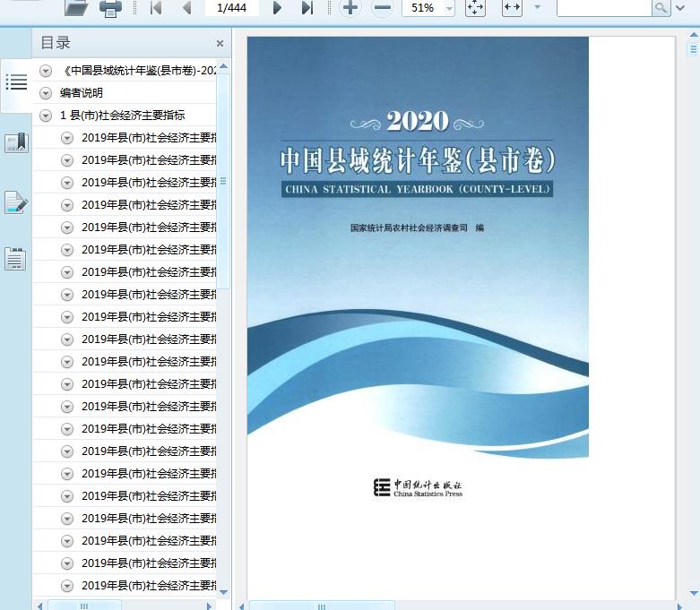Select the book title contents entry
The height and width of the screenshot is (610, 700).
point(140,71)
